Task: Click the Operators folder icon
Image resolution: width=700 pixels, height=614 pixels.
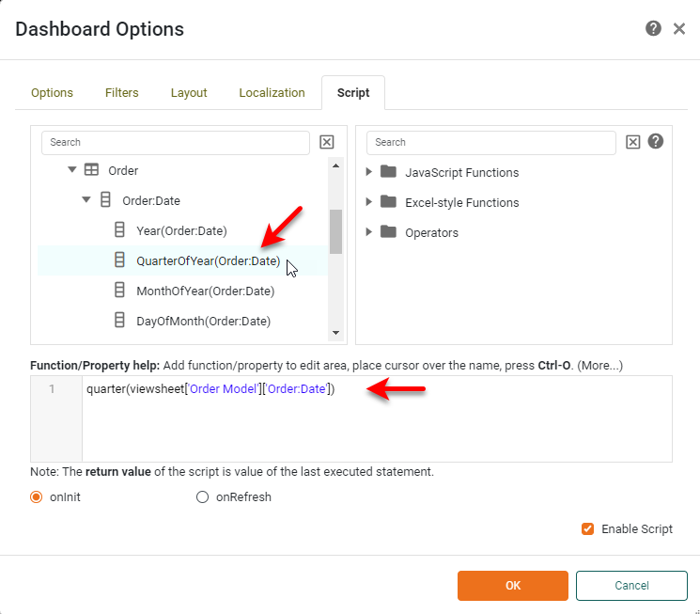Action: pyautogui.click(x=388, y=232)
